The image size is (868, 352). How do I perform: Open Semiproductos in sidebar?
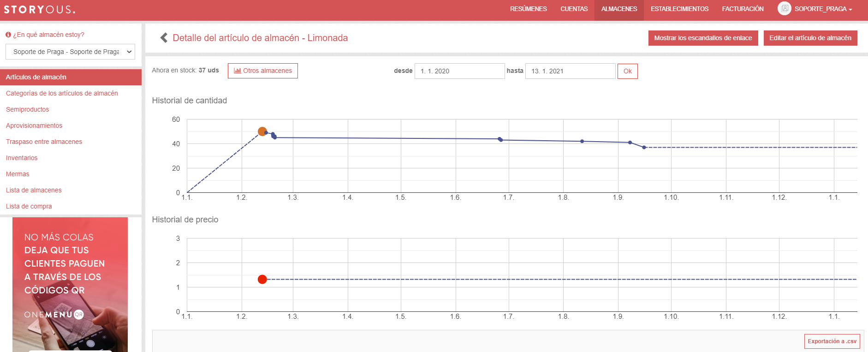(27, 109)
